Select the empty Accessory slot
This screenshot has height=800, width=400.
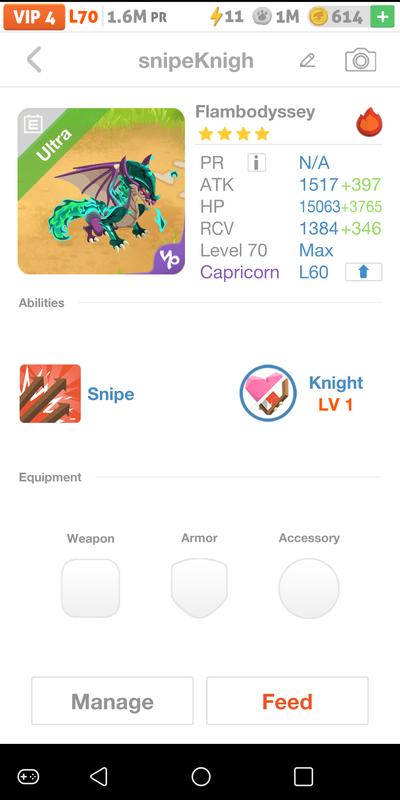tap(309, 588)
